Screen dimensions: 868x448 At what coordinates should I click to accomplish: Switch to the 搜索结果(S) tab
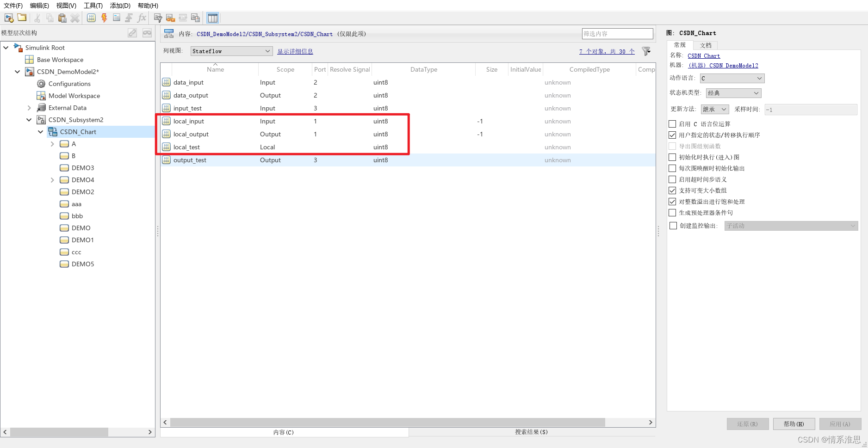532,432
